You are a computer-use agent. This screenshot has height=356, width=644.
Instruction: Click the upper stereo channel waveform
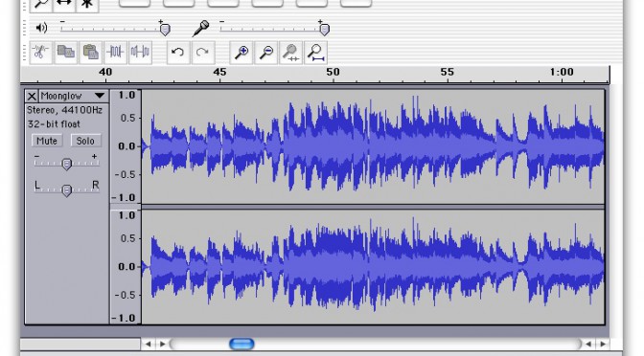pyautogui.click(x=373, y=146)
